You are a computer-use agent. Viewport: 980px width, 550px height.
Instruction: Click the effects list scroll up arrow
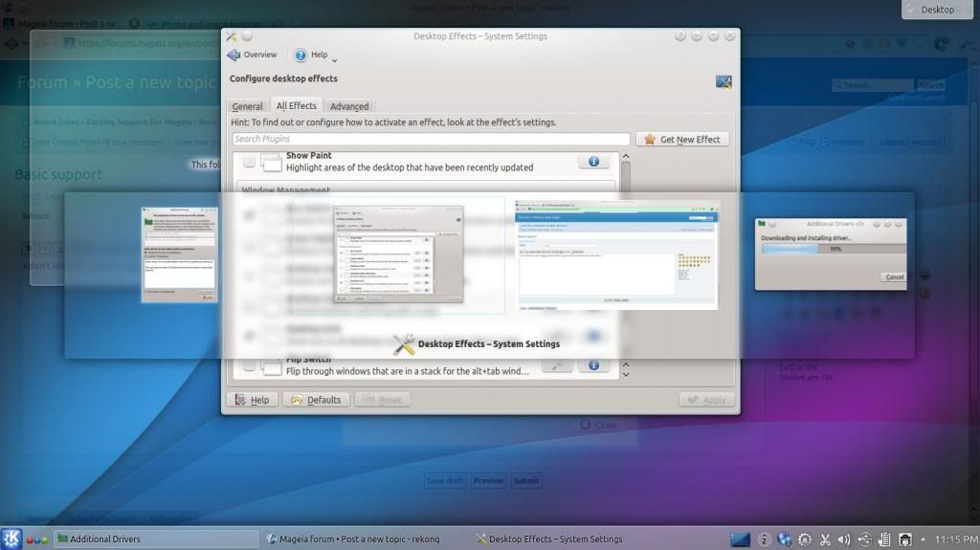click(626, 156)
